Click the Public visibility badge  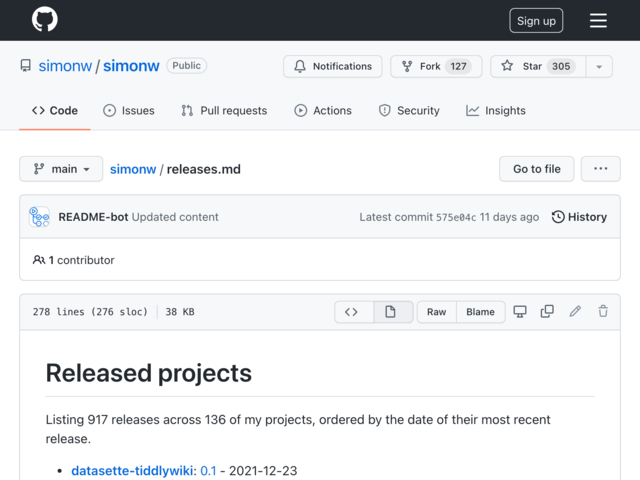pyautogui.click(x=187, y=66)
